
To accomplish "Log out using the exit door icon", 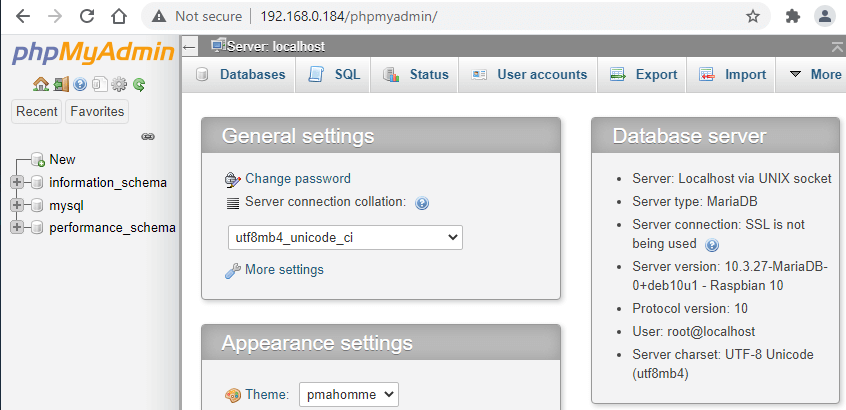I will pos(61,84).
